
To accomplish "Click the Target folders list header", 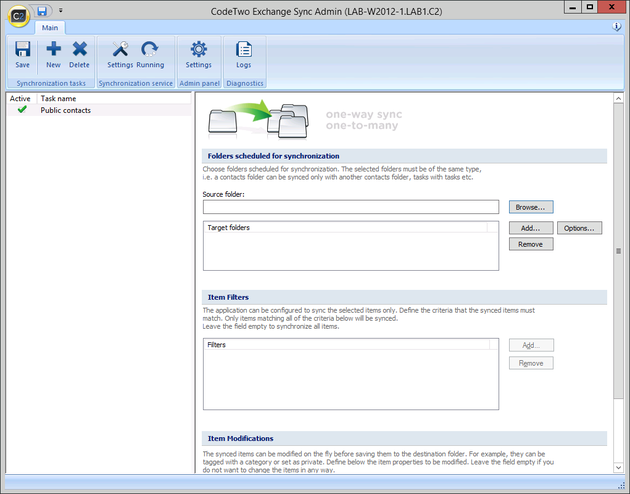I will pyautogui.click(x=346, y=228).
